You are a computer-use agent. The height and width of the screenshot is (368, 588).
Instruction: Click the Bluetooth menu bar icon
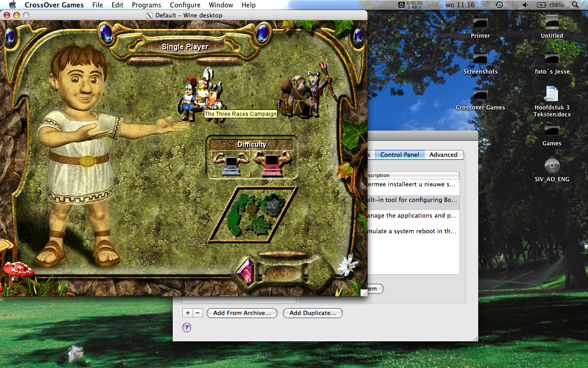(x=513, y=5)
